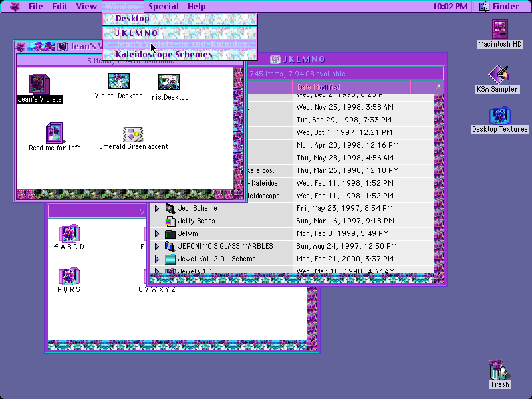Screen dimensions: 532x399
Task: Select date 'Wed, Nov 25, 1998, 3:58 AM'
Action: [344, 107]
